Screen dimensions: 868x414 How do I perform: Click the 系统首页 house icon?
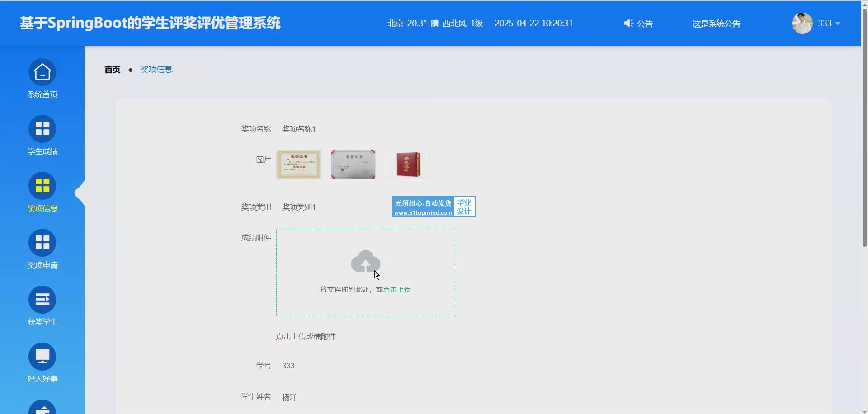tap(42, 72)
